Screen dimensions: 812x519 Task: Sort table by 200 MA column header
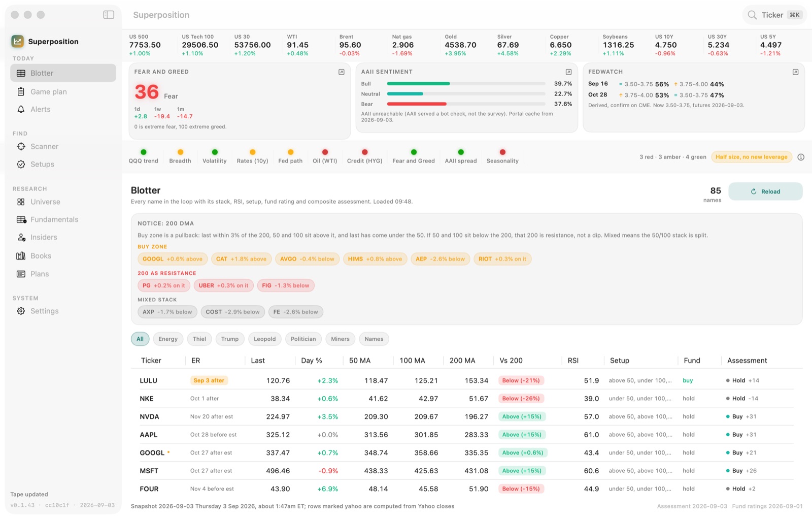462,361
